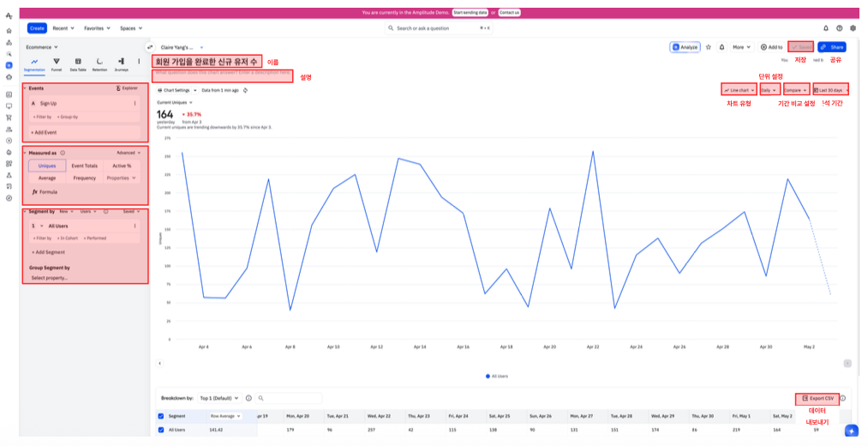Refresh chart data icon
Viewport: 868px width, 446px height.
(245, 90)
